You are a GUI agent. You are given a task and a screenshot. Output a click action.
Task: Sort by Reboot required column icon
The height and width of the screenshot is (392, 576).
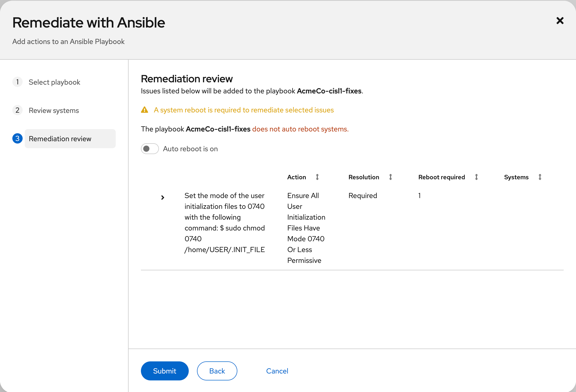tap(476, 177)
